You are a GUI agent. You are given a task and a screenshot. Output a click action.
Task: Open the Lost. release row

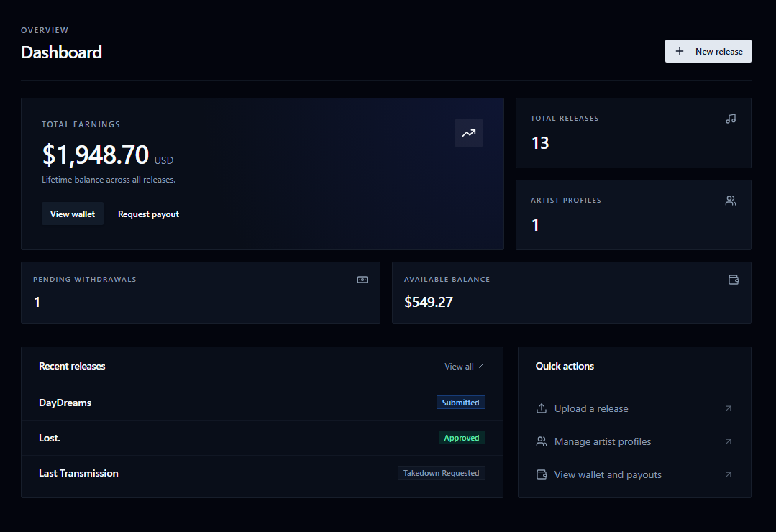pyautogui.click(x=262, y=438)
